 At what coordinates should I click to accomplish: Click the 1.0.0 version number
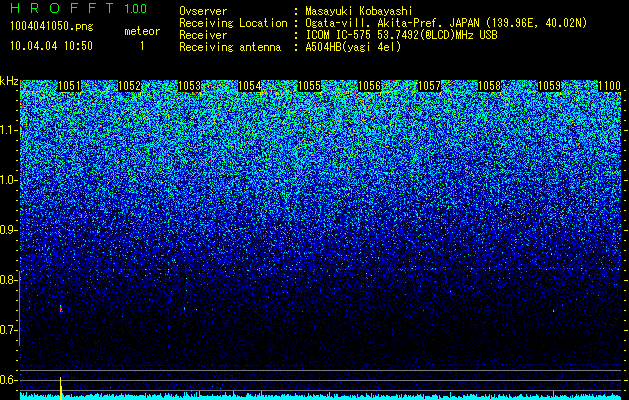tap(136, 9)
